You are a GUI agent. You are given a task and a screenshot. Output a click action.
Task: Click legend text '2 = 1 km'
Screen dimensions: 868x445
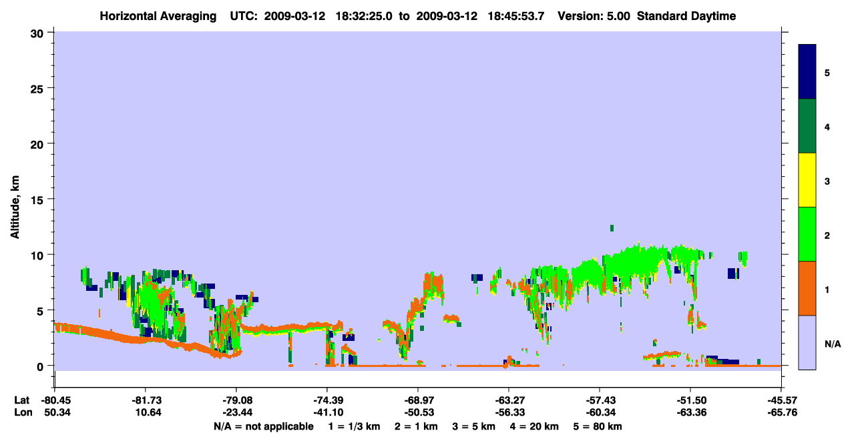tap(415, 426)
